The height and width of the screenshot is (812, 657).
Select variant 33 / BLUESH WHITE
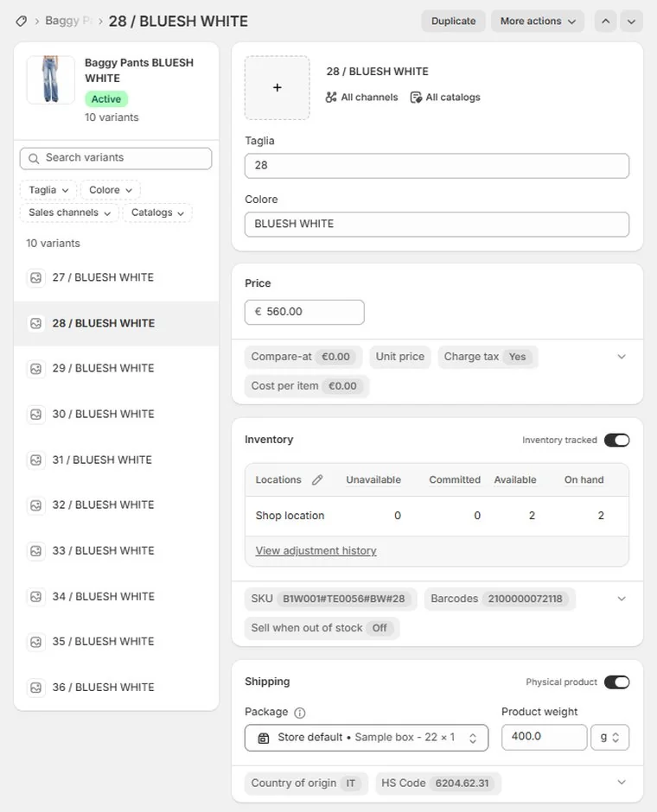[x=116, y=551]
